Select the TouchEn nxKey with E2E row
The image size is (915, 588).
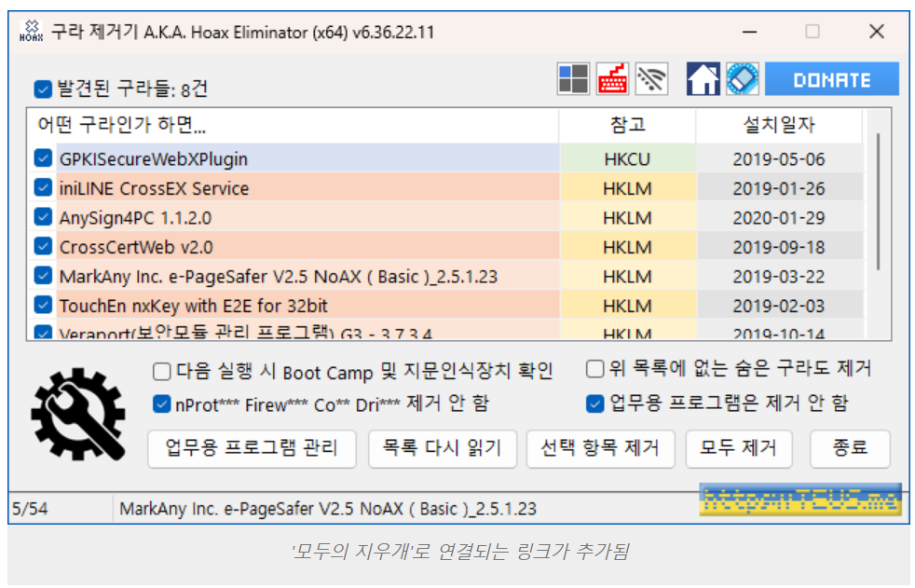pyautogui.click(x=308, y=305)
